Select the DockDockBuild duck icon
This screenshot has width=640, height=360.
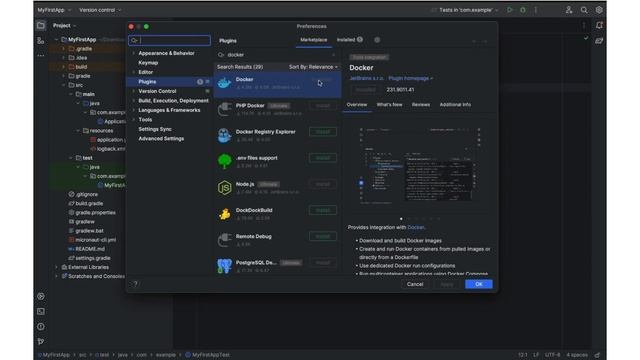224,214
